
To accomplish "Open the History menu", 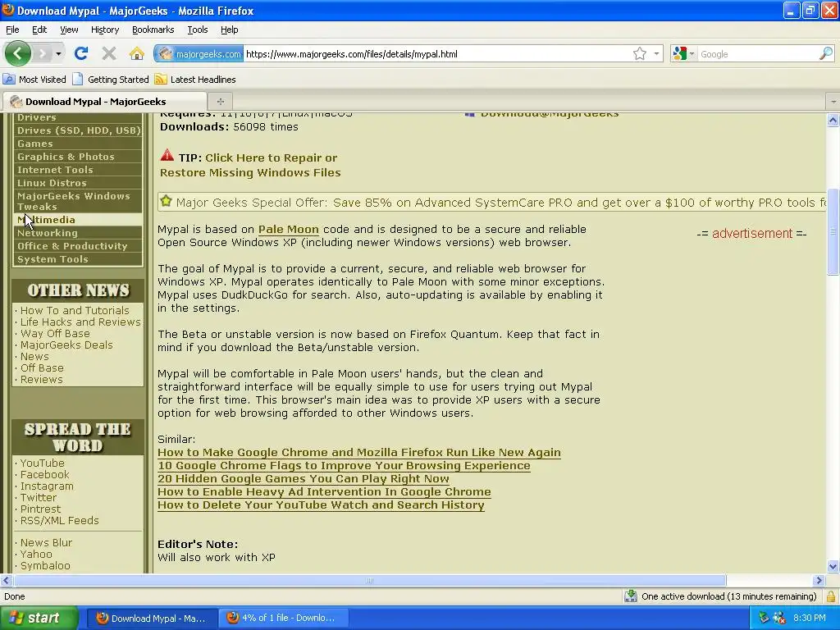I will pos(104,30).
